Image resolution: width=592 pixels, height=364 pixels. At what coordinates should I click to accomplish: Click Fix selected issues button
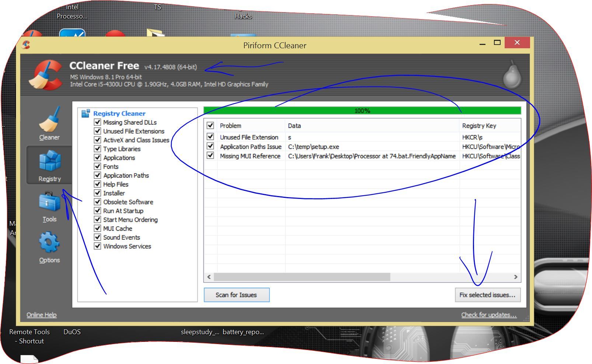point(488,295)
